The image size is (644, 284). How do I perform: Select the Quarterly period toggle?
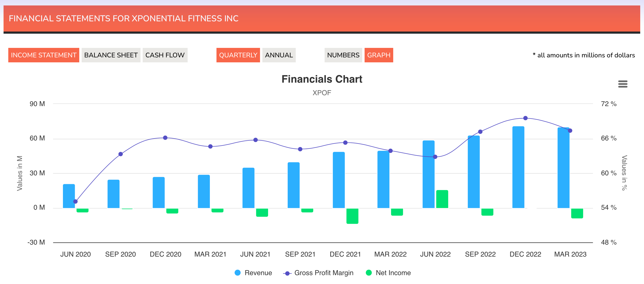(x=238, y=55)
